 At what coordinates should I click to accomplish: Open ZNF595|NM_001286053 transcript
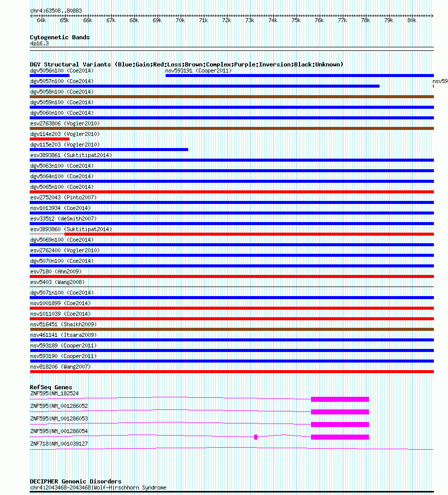coord(59,418)
